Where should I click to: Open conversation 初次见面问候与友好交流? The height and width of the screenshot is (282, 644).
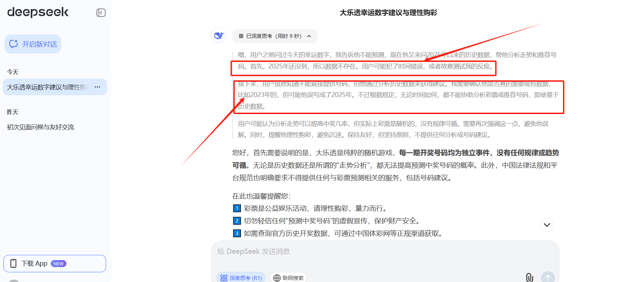[40, 127]
